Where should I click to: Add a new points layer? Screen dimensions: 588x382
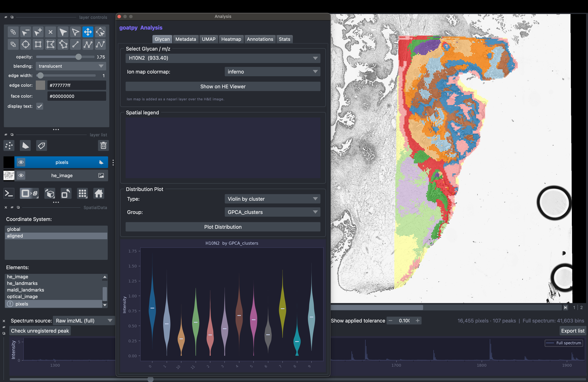pyautogui.click(x=9, y=145)
